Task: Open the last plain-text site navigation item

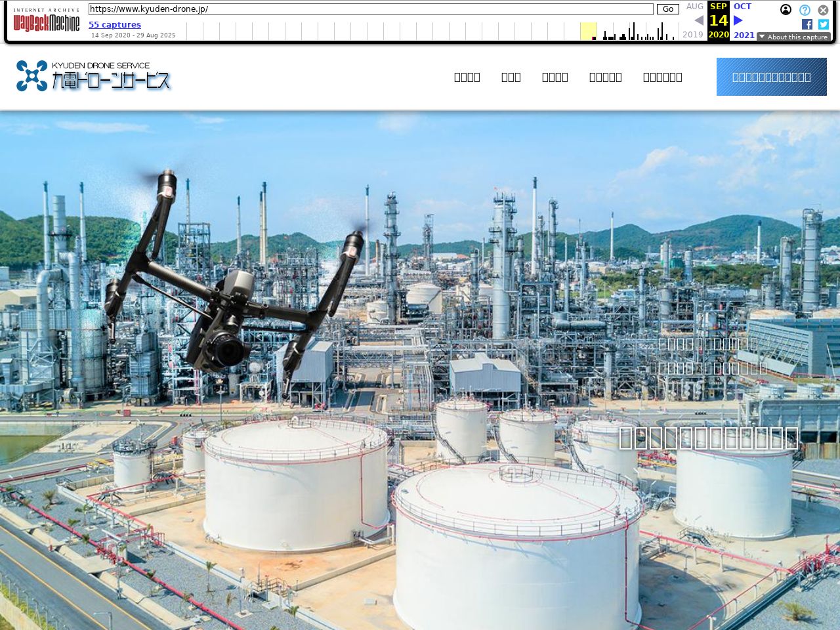Action: point(662,77)
